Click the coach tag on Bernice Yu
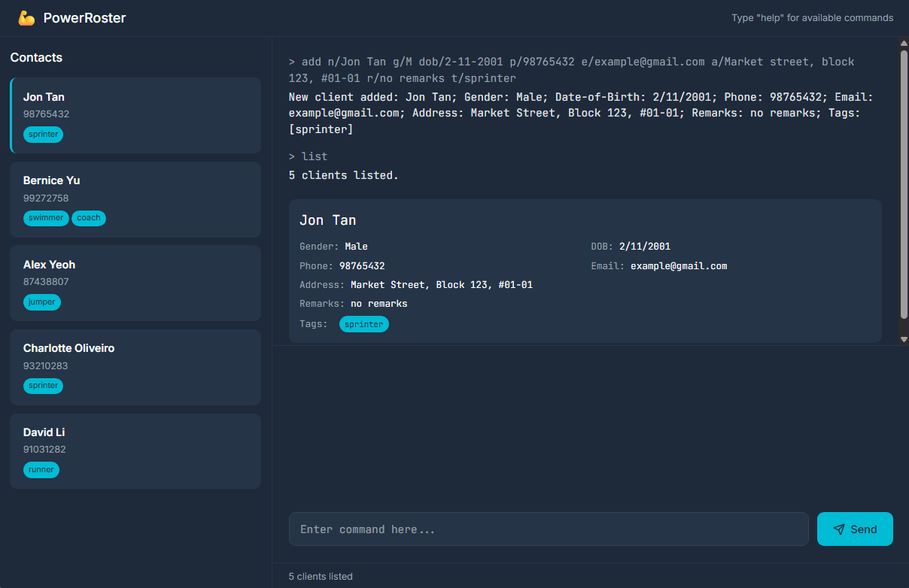This screenshot has height=588, width=909. pos(89,218)
